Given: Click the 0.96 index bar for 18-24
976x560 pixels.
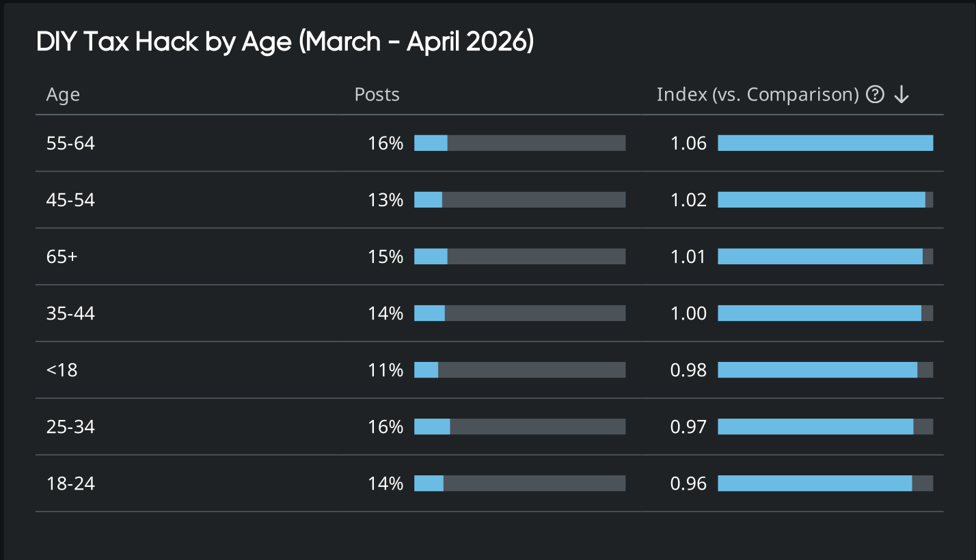Looking at the screenshot, I should coord(825,484).
